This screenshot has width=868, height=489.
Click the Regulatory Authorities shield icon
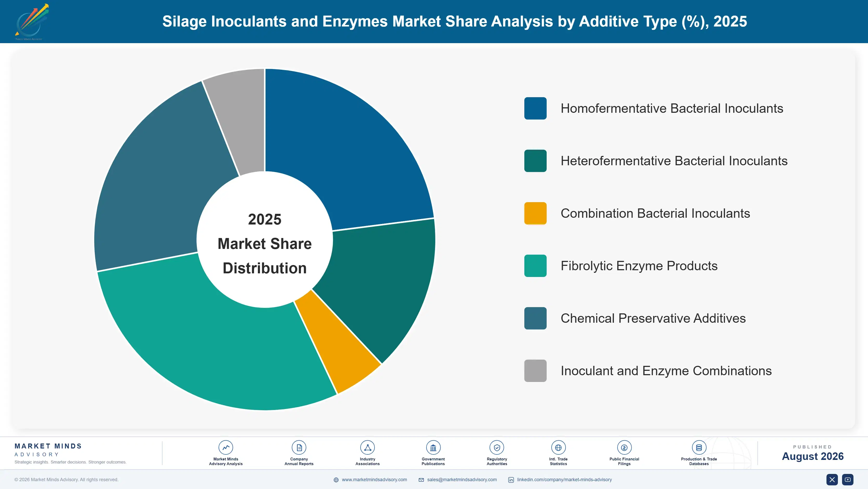click(x=497, y=447)
